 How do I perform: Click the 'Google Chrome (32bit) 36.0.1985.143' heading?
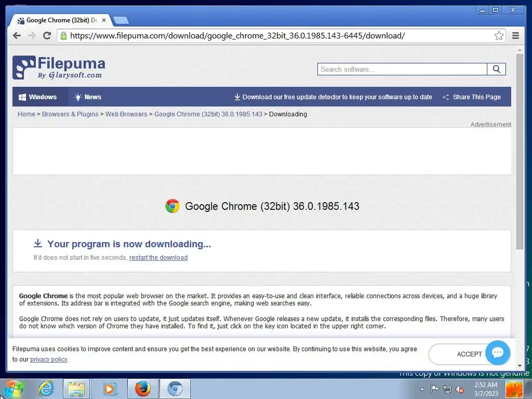272,206
